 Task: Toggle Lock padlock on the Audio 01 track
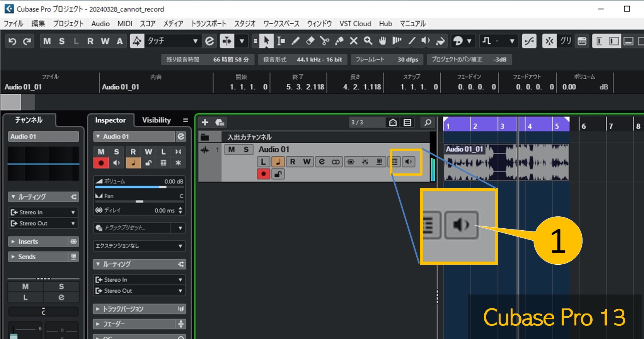click(x=278, y=174)
